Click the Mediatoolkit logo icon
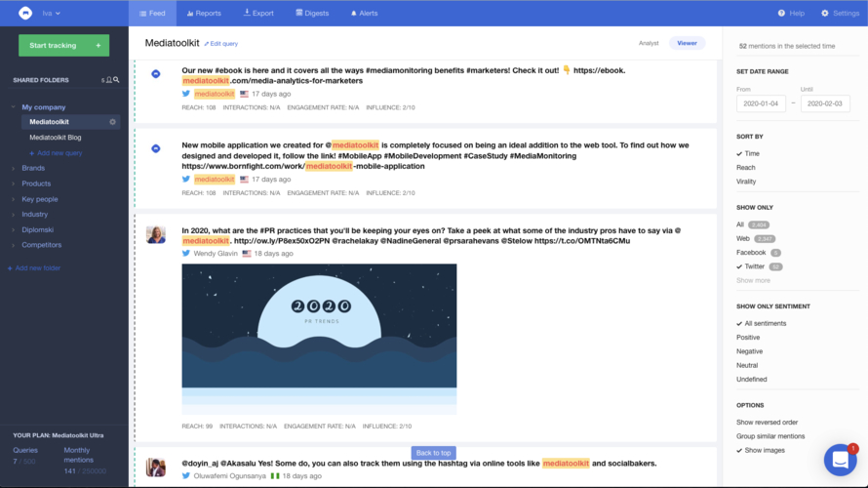The image size is (868, 488). point(25,13)
